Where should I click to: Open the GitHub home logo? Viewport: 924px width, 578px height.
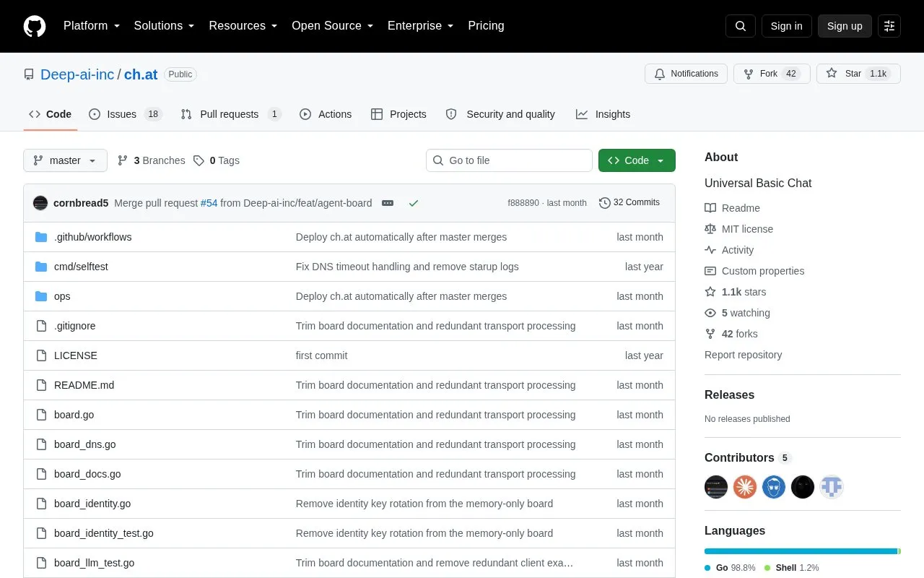35,26
